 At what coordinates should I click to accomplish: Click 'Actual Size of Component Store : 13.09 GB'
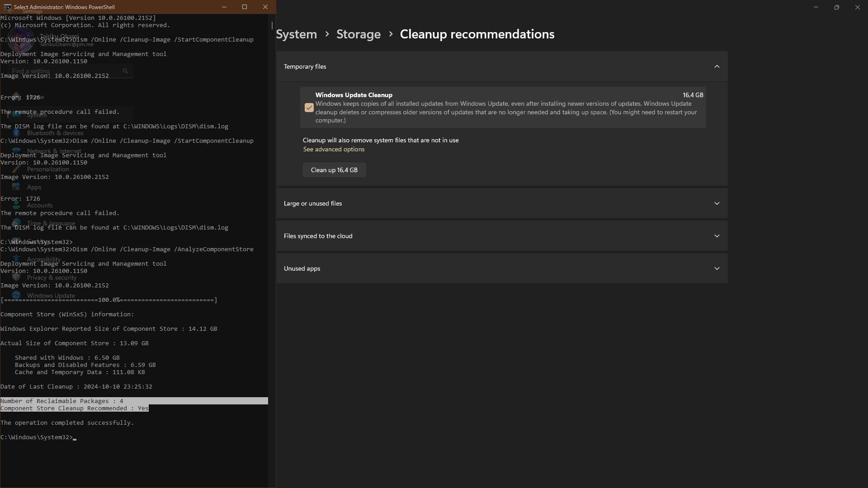[75, 343]
